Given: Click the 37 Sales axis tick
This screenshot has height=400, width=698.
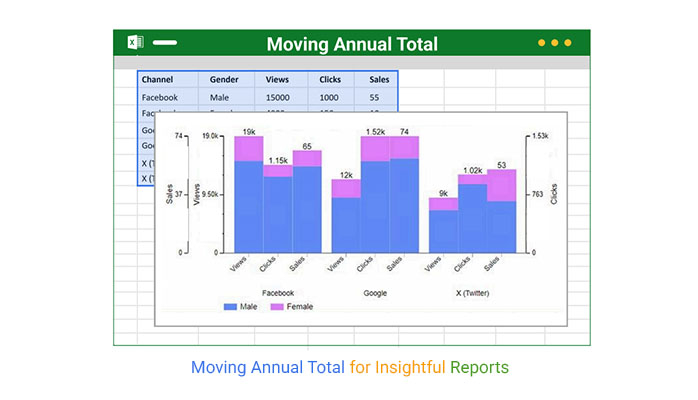Looking at the screenshot, I should 179,194.
